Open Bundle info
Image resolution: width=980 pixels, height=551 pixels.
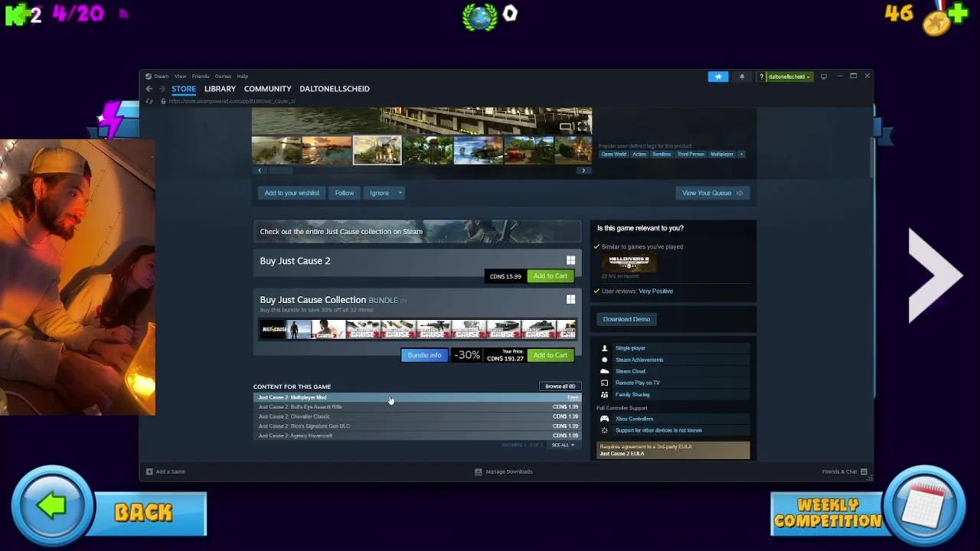click(x=424, y=355)
